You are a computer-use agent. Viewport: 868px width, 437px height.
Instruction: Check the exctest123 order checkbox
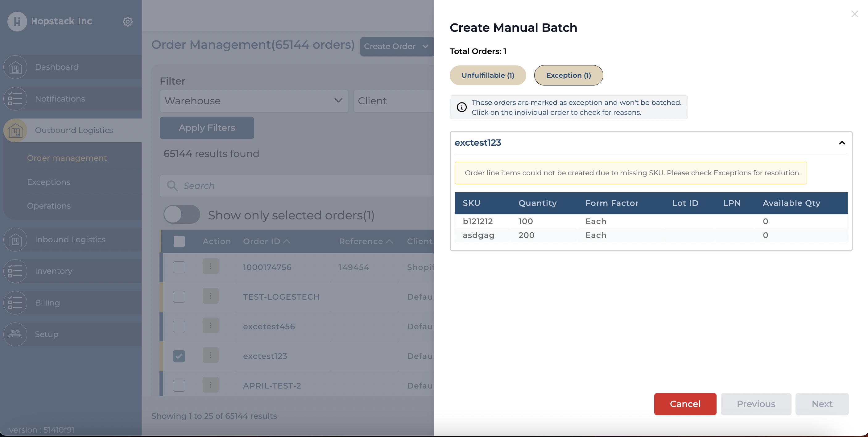[179, 355]
